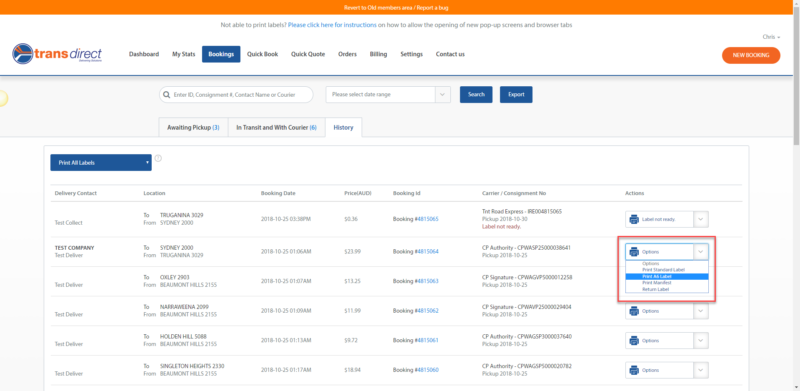Click printer icon for booking 4815061
This screenshot has height=391, width=800.
coord(634,340)
